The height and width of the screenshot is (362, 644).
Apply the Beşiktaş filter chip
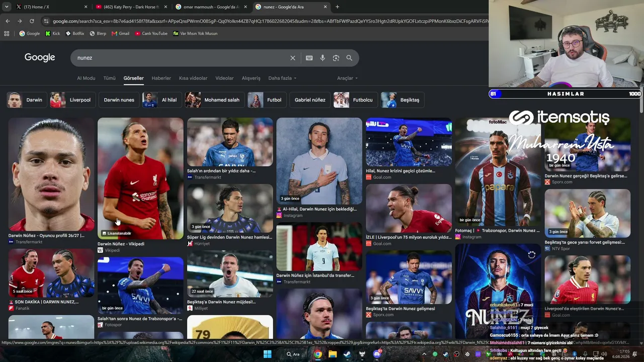pyautogui.click(x=402, y=100)
